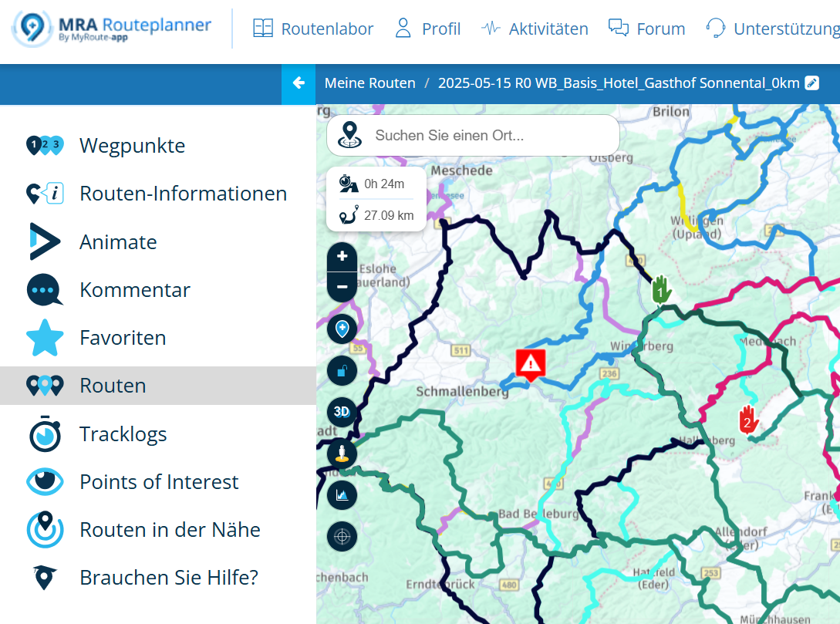The height and width of the screenshot is (624, 840).
Task: Select red waypoint 2 hand marker
Action: [747, 420]
